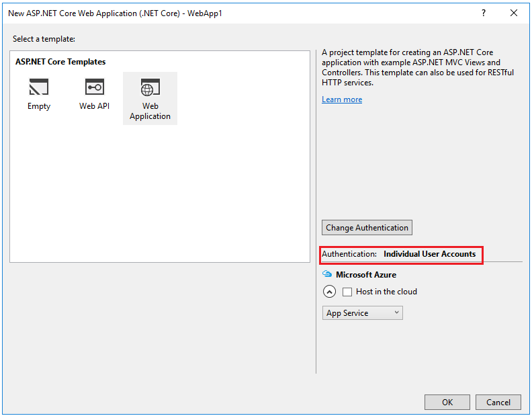This screenshot has width=532, height=418.
Task: Open the Learn more link
Action: coord(342,99)
